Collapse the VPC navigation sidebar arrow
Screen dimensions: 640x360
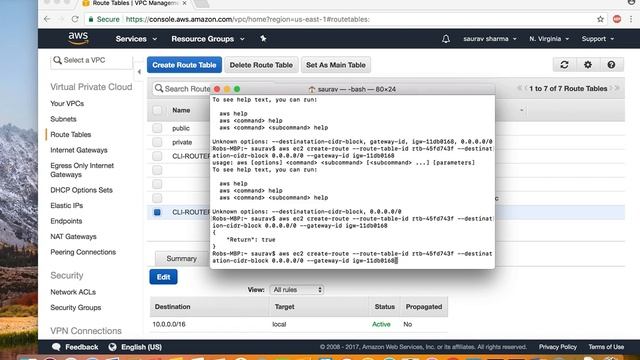point(139,72)
